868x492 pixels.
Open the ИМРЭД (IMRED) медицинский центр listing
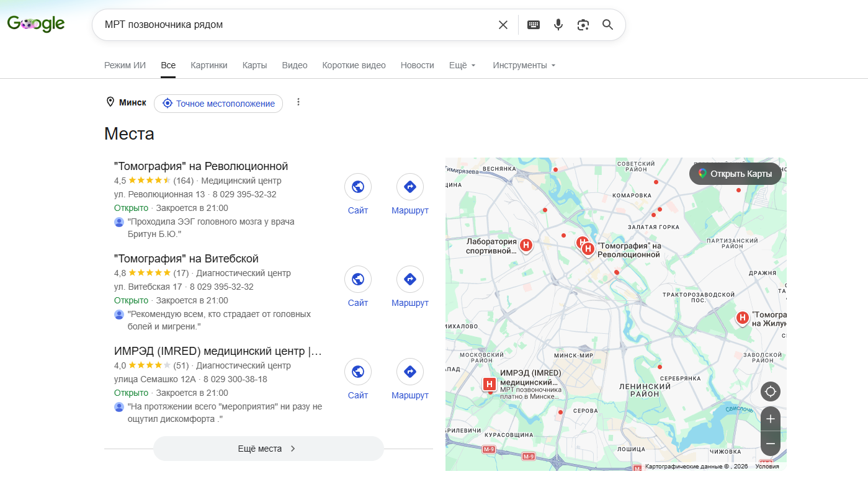click(x=218, y=351)
